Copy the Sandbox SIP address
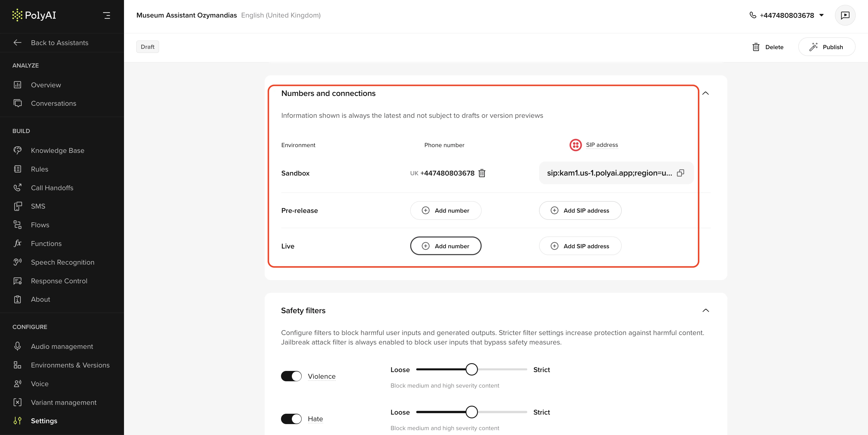The height and width of the screenshot is (435, 868). pyautogui.click(x=680, y=173)
